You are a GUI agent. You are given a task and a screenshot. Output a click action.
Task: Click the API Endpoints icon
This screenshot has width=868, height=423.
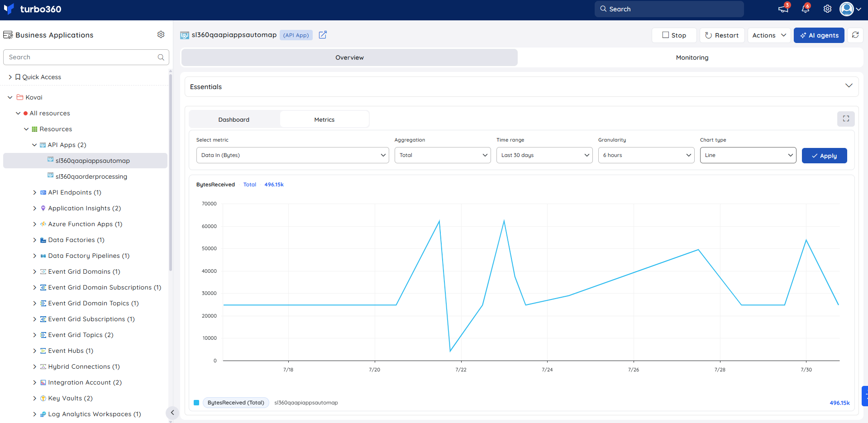pos(43,192)
